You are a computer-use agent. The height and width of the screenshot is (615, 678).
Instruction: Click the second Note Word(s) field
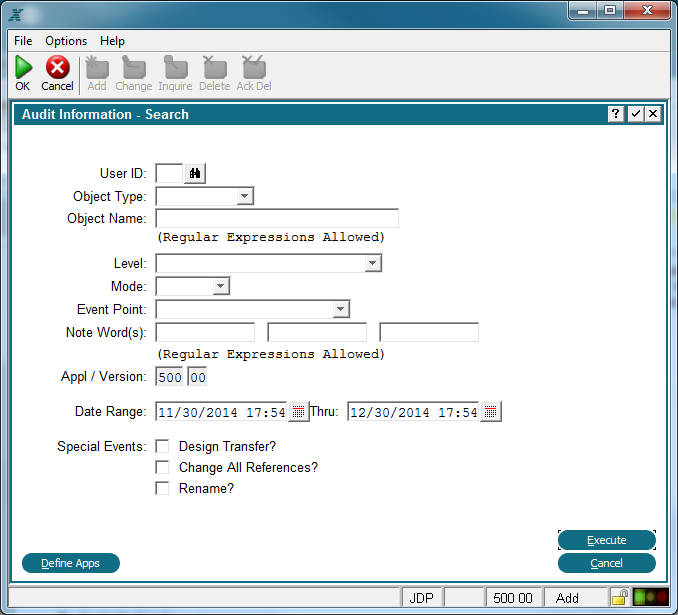[x=317, y=332]
